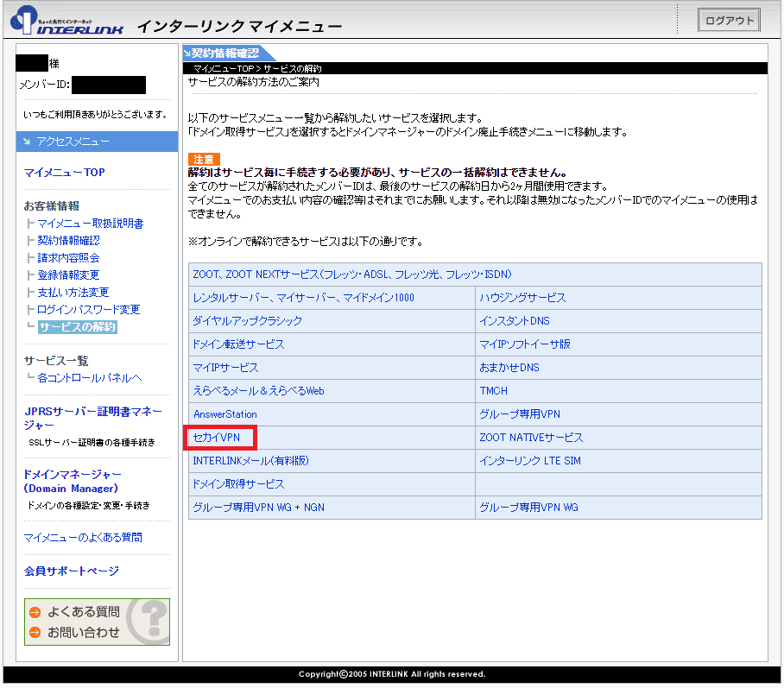Click the アクセスメニュー header bar
The width and height of the screenshot is (784, 688).
pos(97,142)
